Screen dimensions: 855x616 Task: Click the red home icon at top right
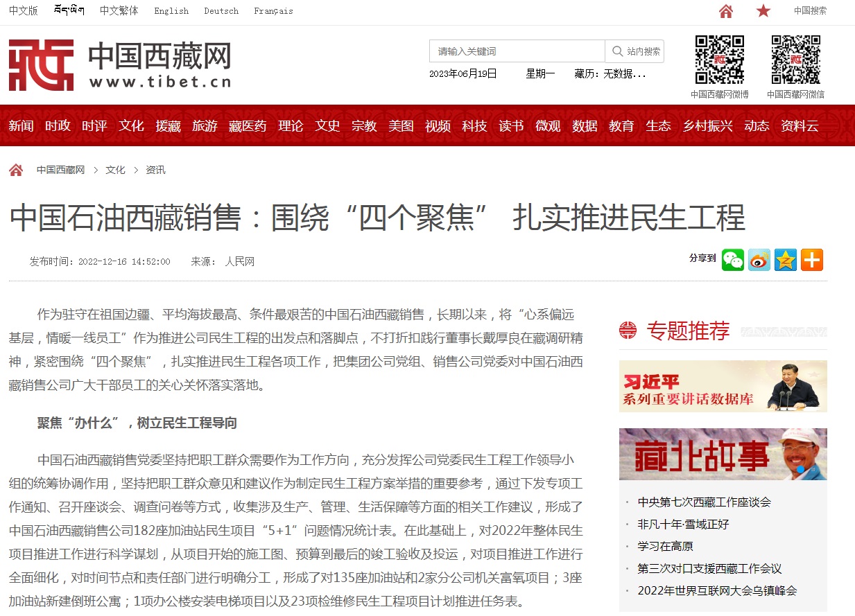726,11
